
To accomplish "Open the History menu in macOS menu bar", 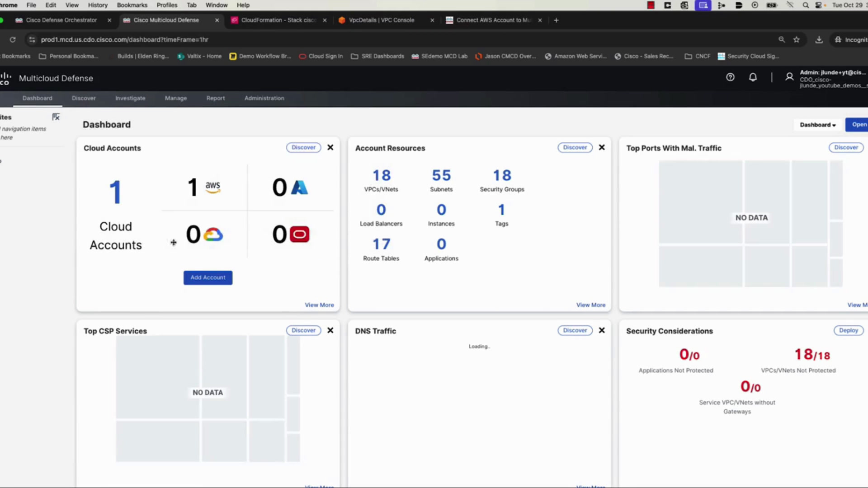I will (x=98, y=5).
